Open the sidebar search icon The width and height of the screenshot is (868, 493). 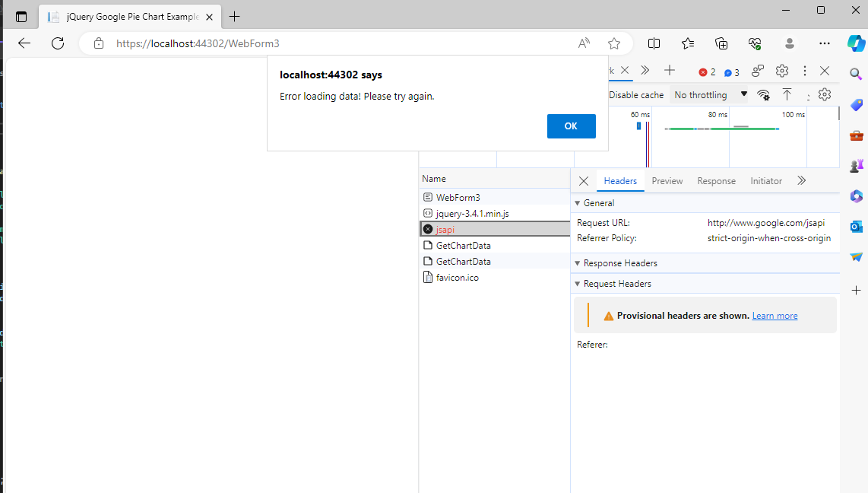click(x=856, y=74)
